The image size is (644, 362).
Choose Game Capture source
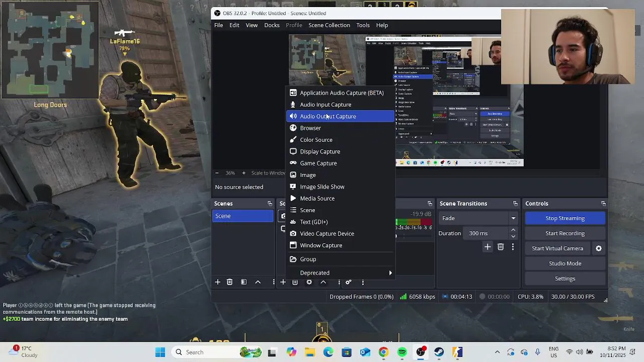pos(341,163)
